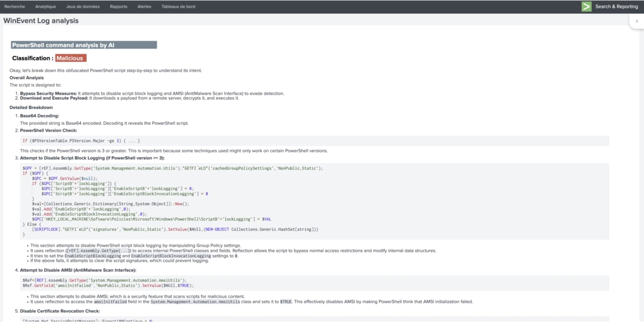Click the PSVersionTable version check code block
Viewport: 644px width, 323px height.
[x=81, y=141]
